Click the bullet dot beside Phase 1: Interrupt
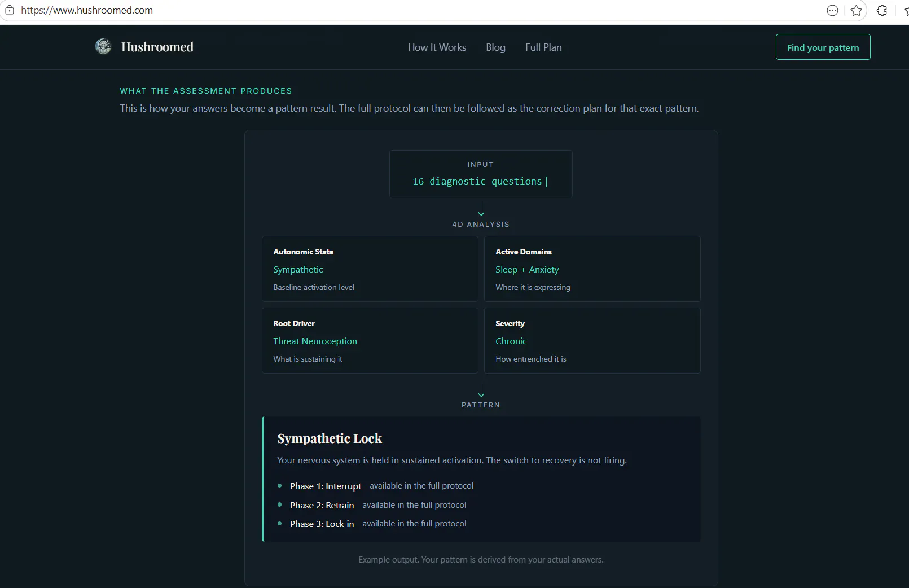909x588 pixels. tap(279, 485)
